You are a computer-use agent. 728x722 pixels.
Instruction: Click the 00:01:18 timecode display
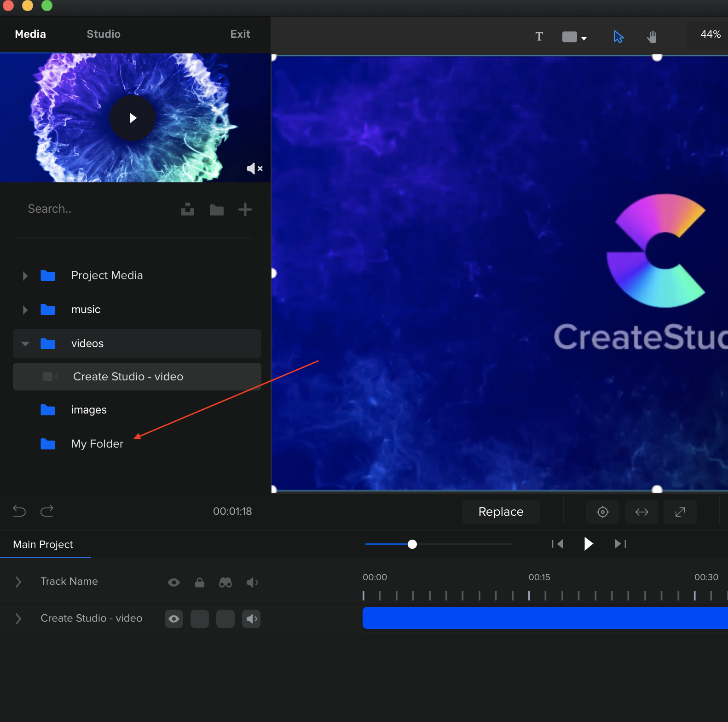pyautogui.click(x=232, y=511)
